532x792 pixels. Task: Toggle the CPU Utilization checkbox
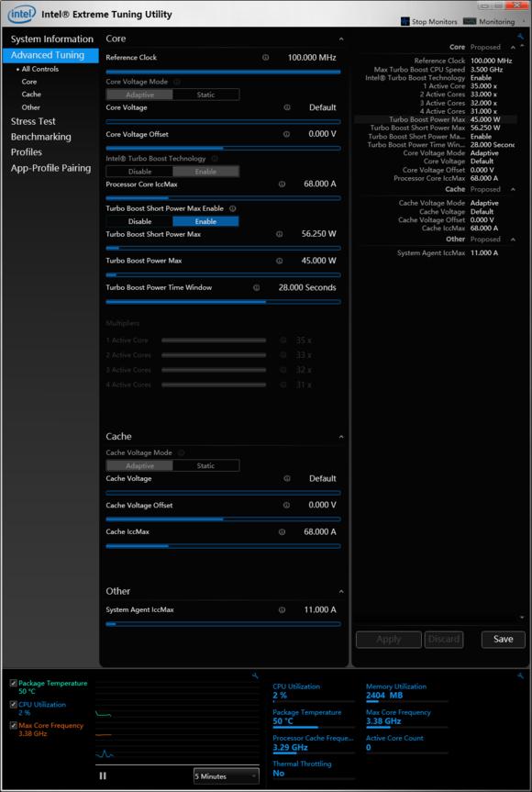(14, 705)
